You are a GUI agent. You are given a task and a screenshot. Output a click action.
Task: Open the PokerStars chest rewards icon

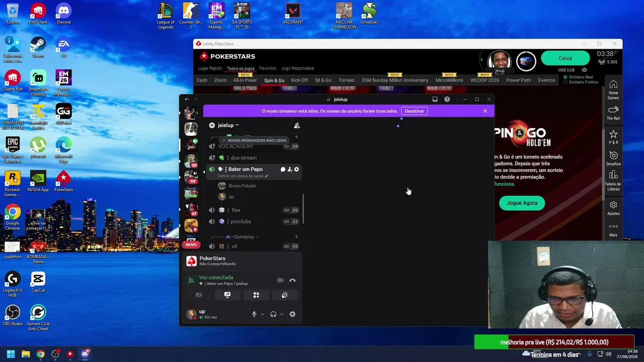(x=526, y=61)
